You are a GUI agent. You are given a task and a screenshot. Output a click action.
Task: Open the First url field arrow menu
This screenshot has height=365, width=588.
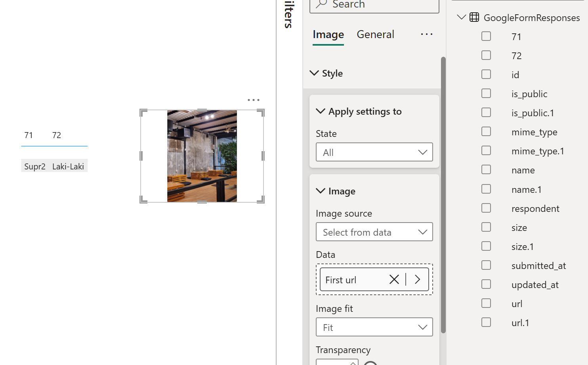coord(417,279)
